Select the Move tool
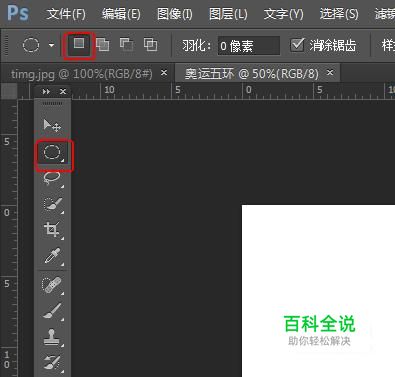The width and height of the screenshot is (395, 377). (52, 126)
